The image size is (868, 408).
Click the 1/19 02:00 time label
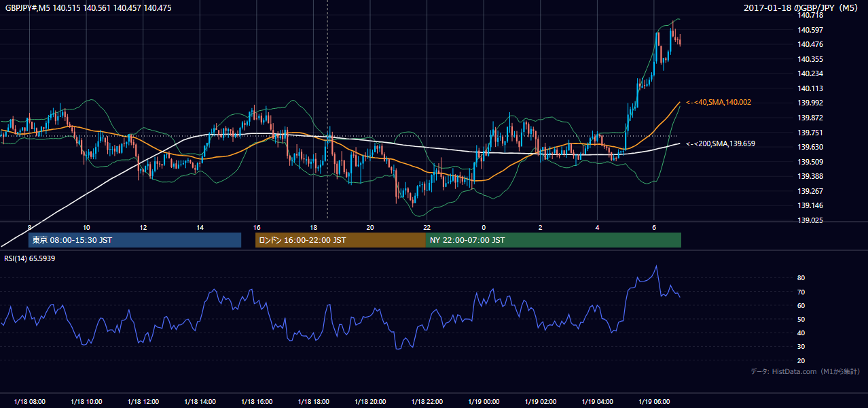click(540, 402)
